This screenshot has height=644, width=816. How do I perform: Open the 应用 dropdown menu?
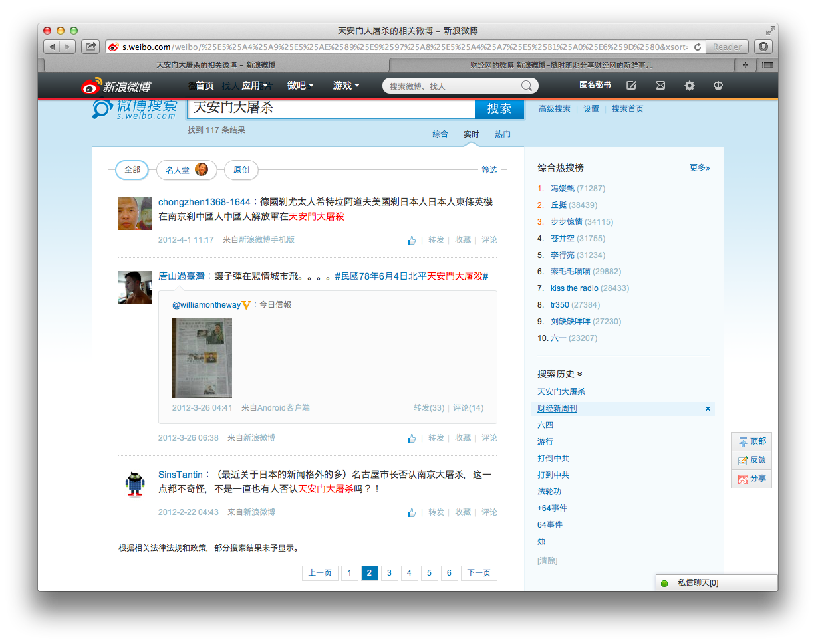click(x=255, y=86)
